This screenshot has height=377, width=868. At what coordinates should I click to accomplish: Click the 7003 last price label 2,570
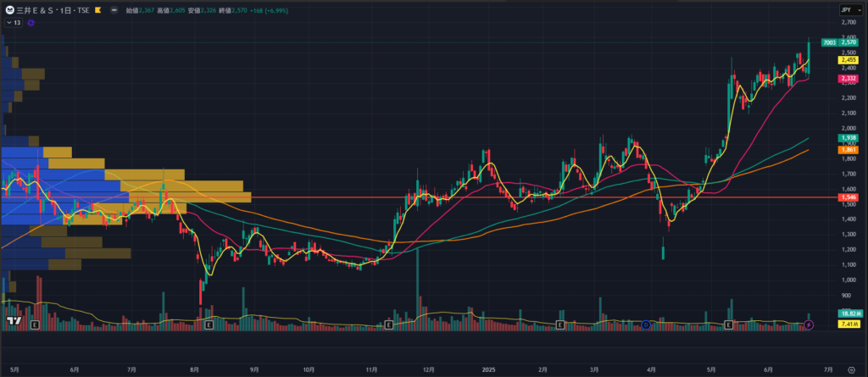tap(839, 42)
